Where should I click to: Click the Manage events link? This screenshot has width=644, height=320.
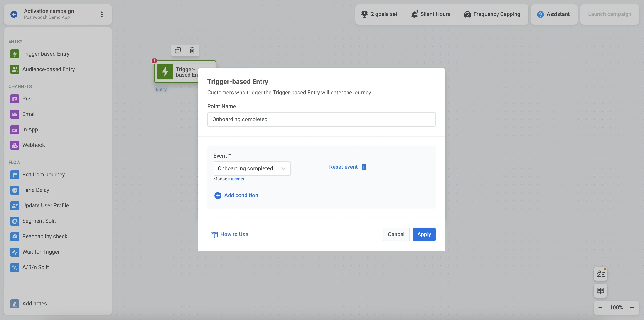click(x=237, y=179)
